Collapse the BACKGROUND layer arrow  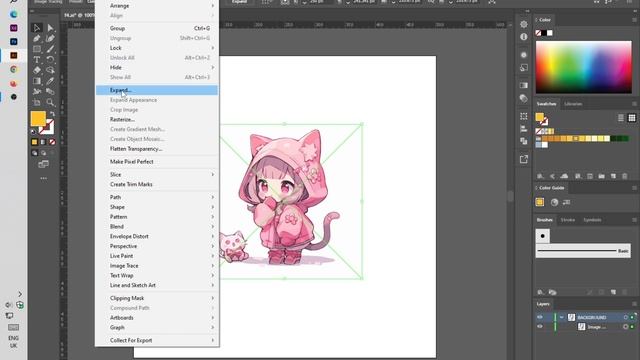pyautogui.click(x=562, y=317)
